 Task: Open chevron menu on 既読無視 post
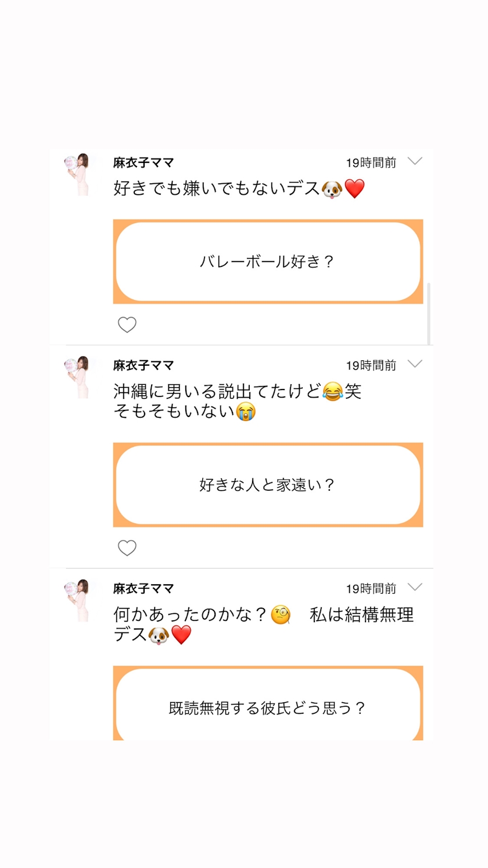(414, 587)
